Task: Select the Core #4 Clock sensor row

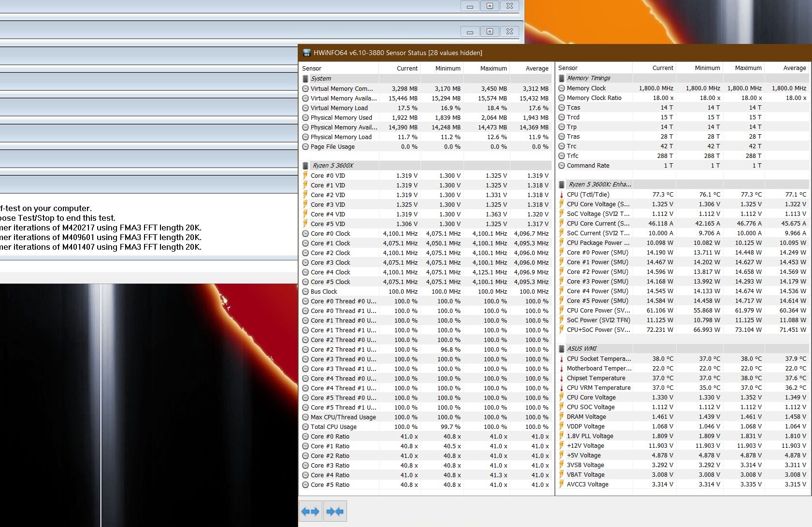Action: (425, 272)
